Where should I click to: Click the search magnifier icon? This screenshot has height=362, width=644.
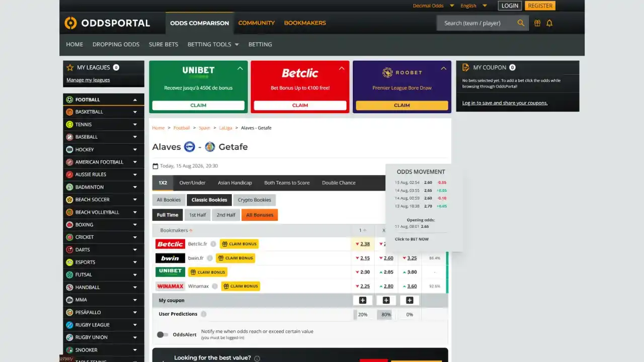[x=521, y=23]
